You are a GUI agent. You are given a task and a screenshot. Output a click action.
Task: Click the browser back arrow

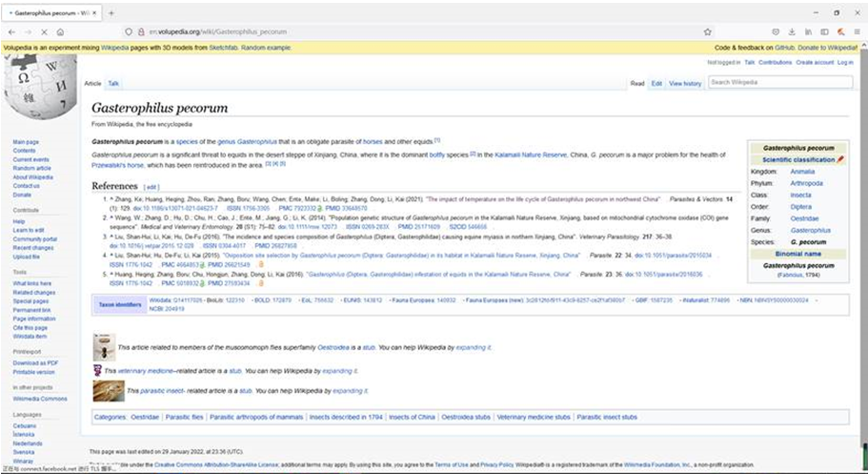pyautogui.click(x=10, y=31)
